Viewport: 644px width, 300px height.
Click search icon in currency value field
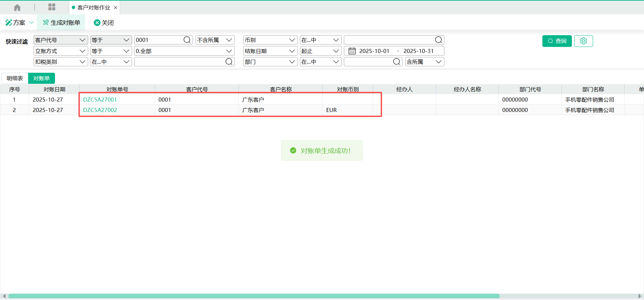click(x=438, y=40)
